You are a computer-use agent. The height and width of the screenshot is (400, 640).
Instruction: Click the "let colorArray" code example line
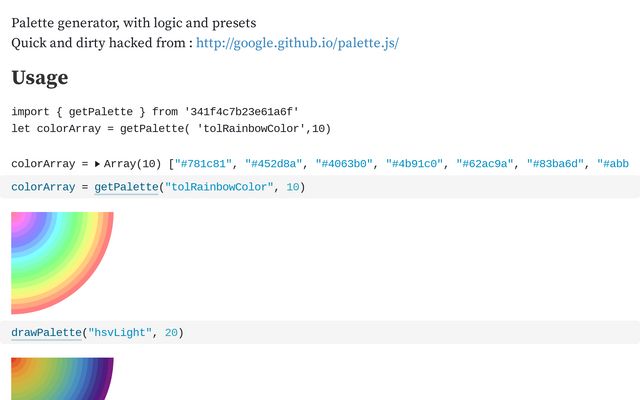coord(170,128)
